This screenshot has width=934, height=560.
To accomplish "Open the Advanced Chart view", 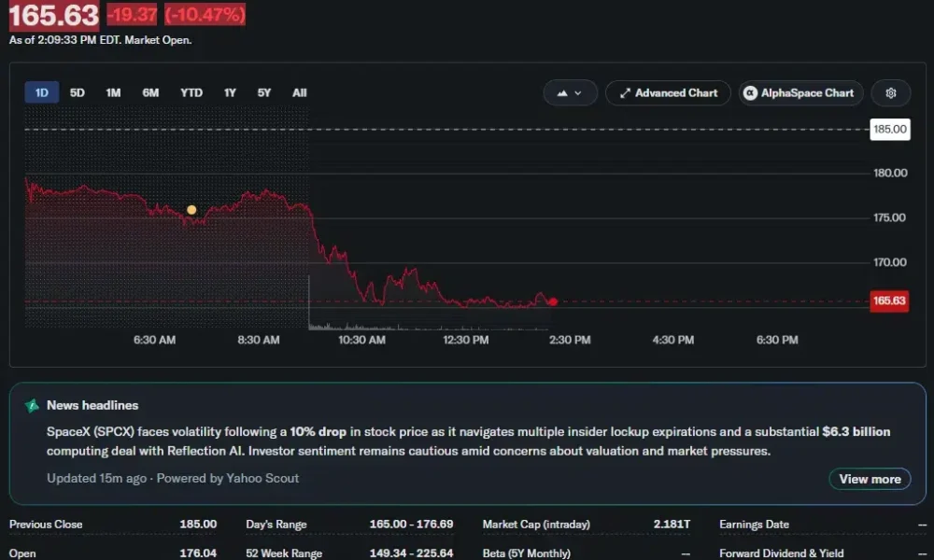I will point(668,92).
